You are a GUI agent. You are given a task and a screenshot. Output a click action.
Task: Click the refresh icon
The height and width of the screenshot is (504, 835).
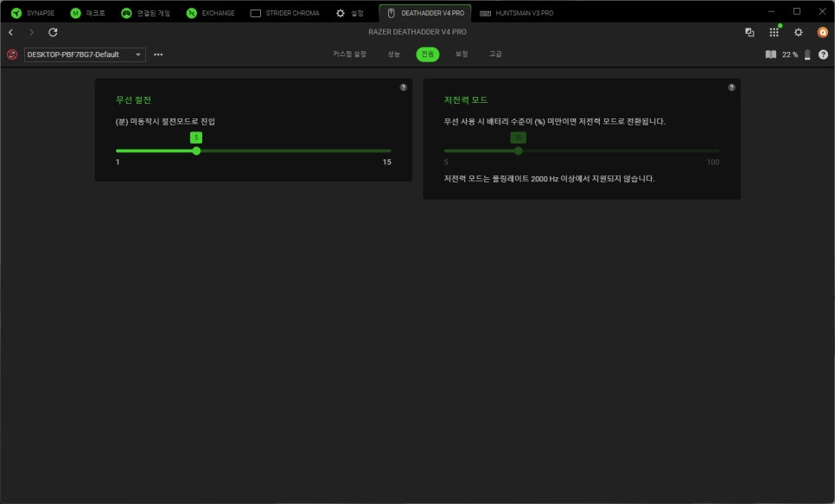coord(53,33)
